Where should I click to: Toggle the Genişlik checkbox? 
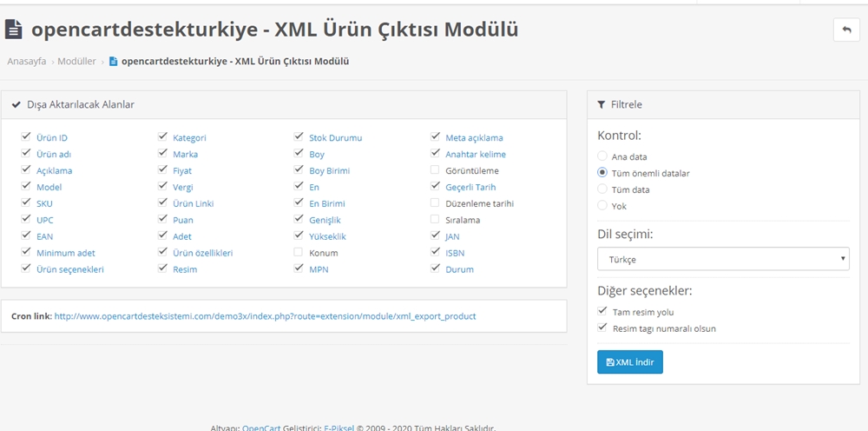coord(299,219)
